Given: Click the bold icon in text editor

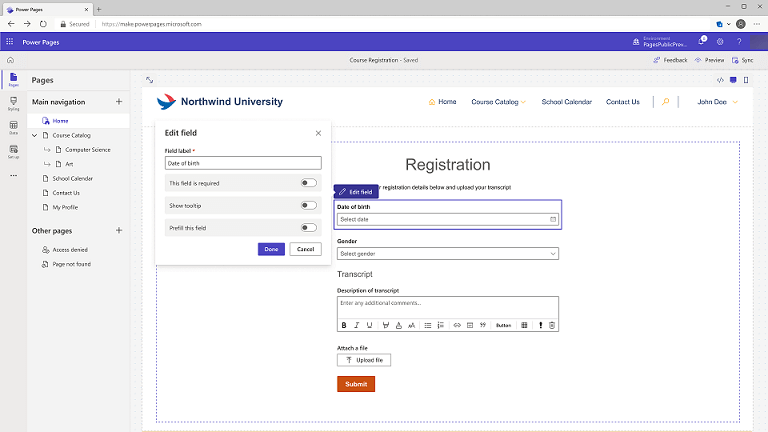Looking at the screenshot, I should (344, 325).
